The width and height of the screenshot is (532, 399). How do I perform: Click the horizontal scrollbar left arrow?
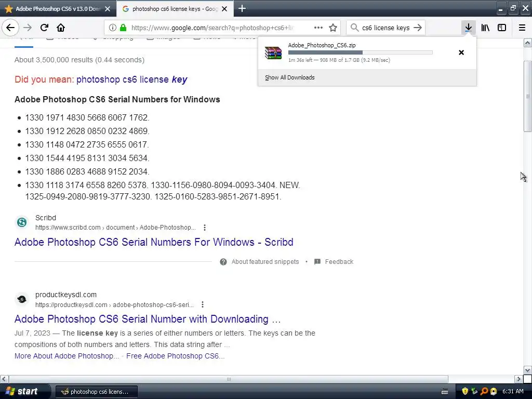pos(4,379)
